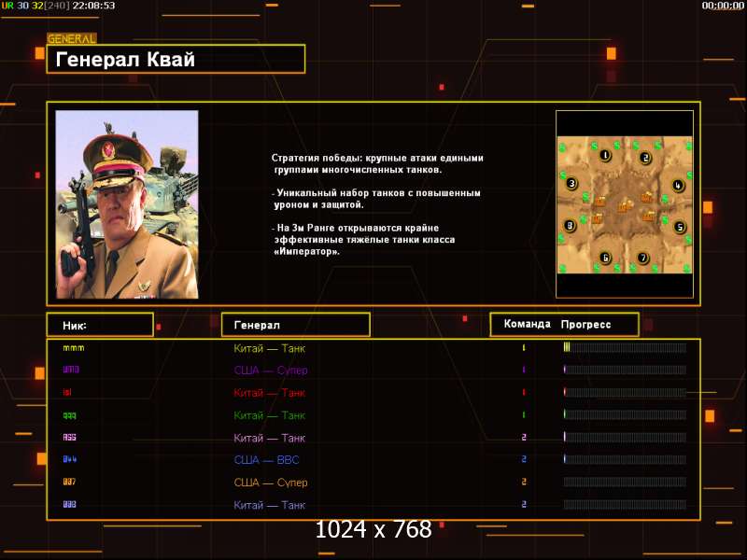This screenshot has height=560, width=747.
Task: Click the green 'Китай — Танк' general entry
Action: pos(269,415)
